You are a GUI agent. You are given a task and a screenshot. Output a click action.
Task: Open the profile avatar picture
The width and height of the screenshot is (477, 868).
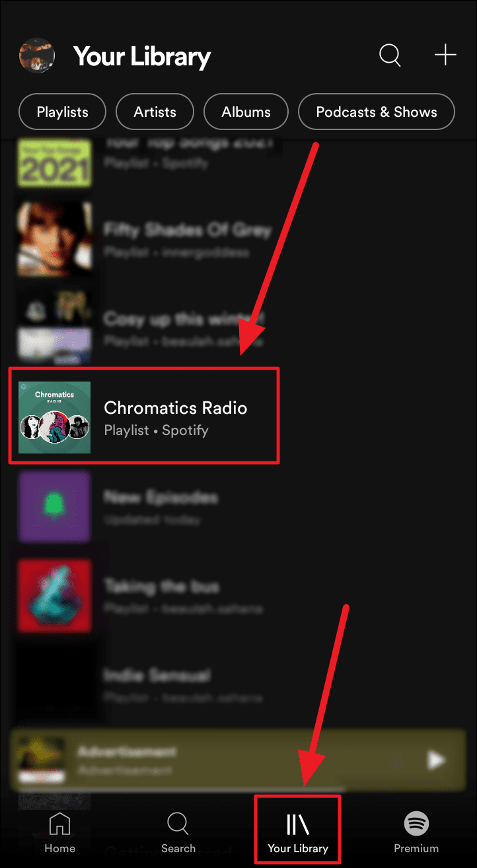pos(37,56)
